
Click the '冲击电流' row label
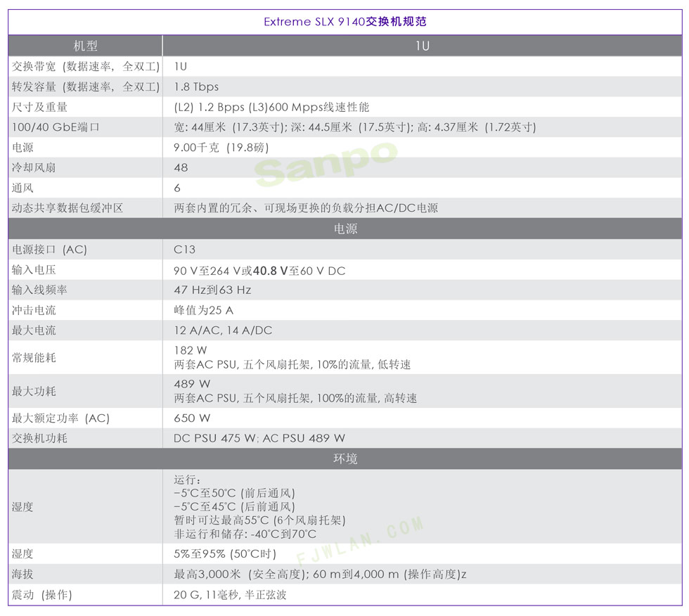tap(34, 309)
